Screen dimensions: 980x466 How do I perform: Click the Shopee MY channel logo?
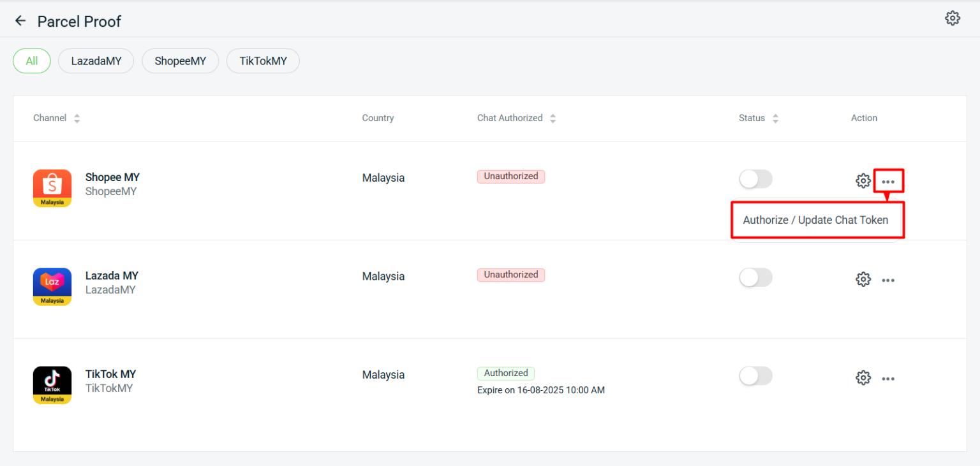52,188
